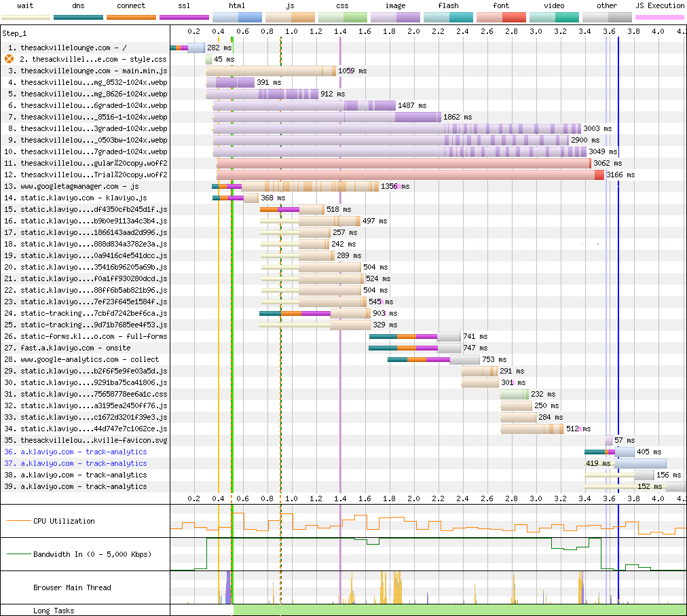Select row 26 static-forms full-forms label
Screen dimensions: 687x616
coord(86,336)
